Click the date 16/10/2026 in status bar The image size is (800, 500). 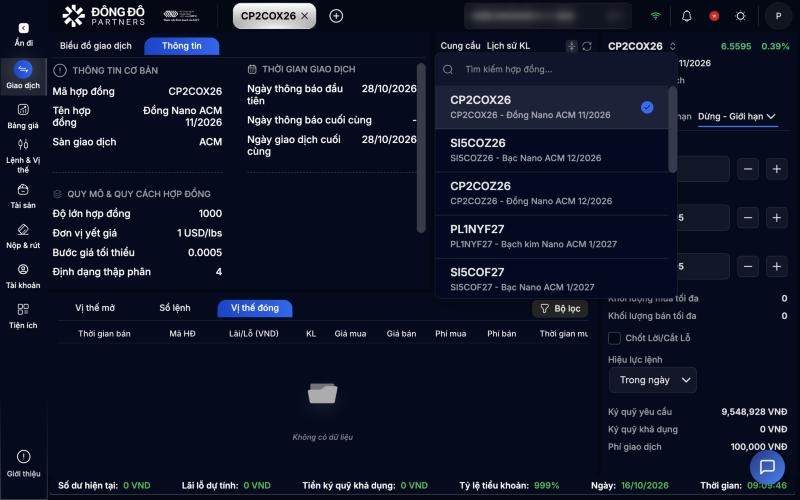pyautogui.click(x=644, y=485)
